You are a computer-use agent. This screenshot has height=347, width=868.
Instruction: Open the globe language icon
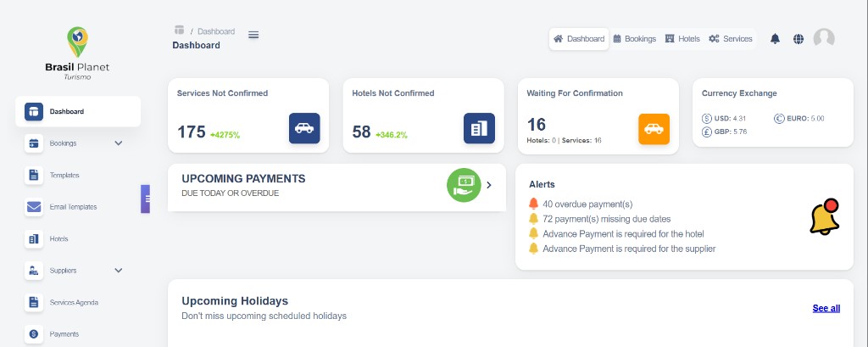(x=798, y=38)
